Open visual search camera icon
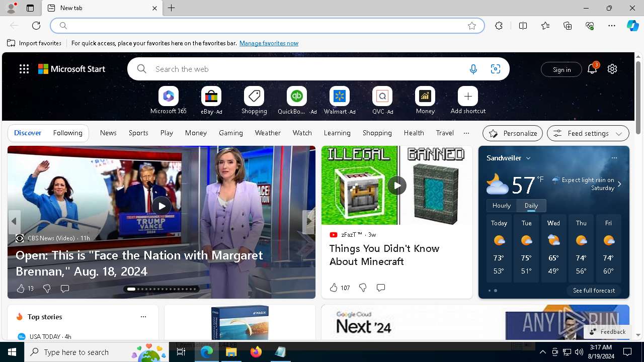This screenshot has width=644, height=362. [496, 69]
